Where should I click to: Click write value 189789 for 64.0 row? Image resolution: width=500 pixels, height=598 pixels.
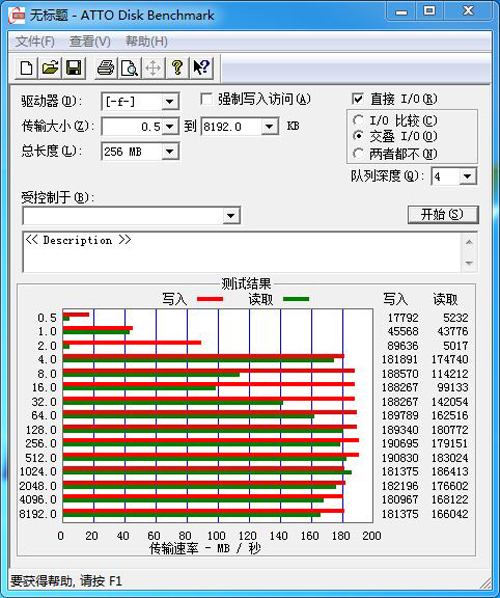[400, 415]
